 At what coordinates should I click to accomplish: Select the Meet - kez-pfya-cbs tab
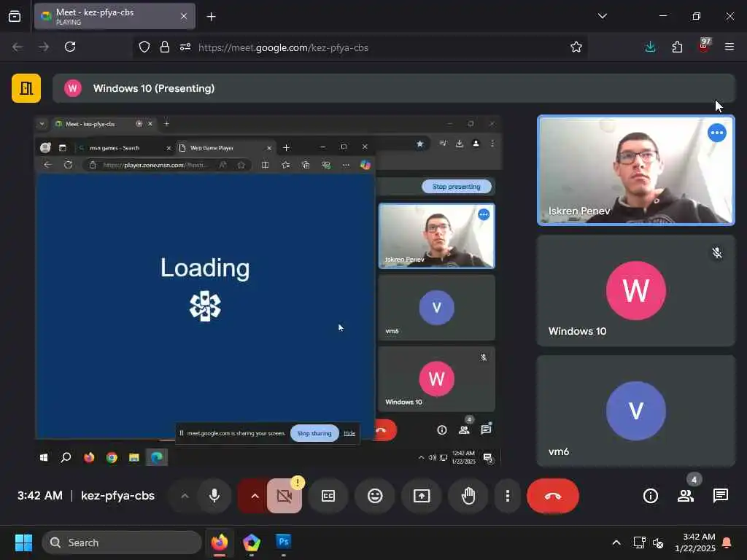click(115, 16)
